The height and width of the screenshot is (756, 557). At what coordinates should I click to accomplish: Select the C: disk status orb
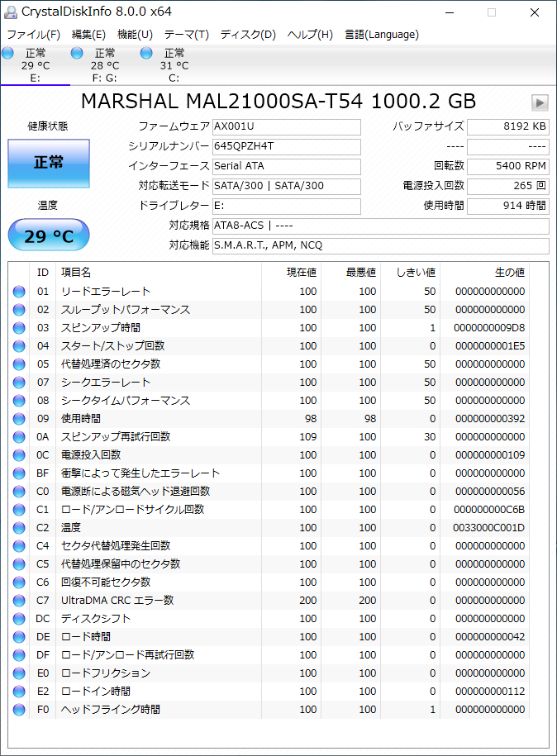(146, 53)
